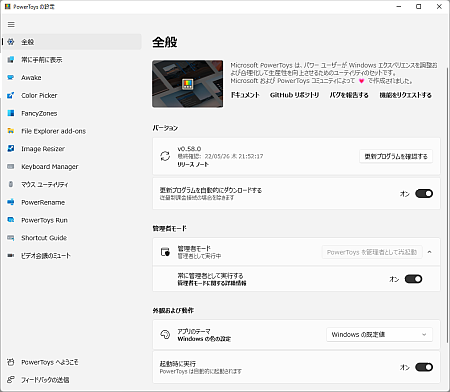The width and height of the screenshot is (450, 392).
Task: Click the FancyZones icon
Action: coord(11,113)
